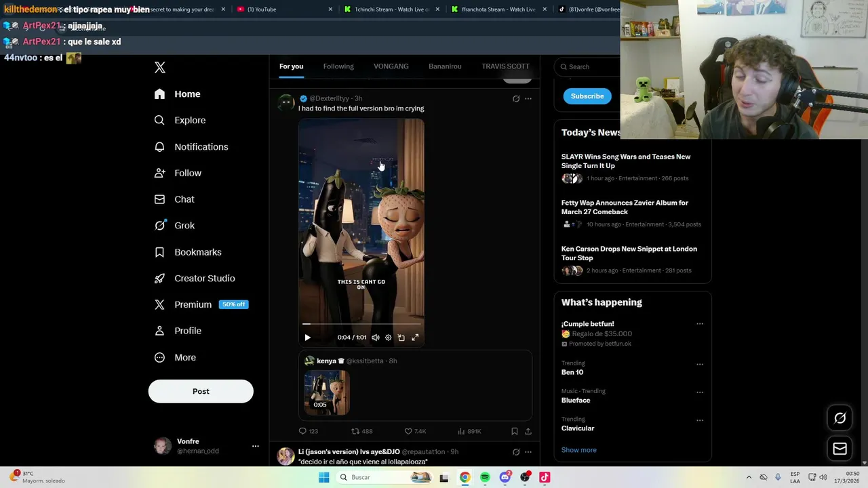Open Profile from the sidebar
The height and width of the screenshot is (488, 868).
click(178, 331)
